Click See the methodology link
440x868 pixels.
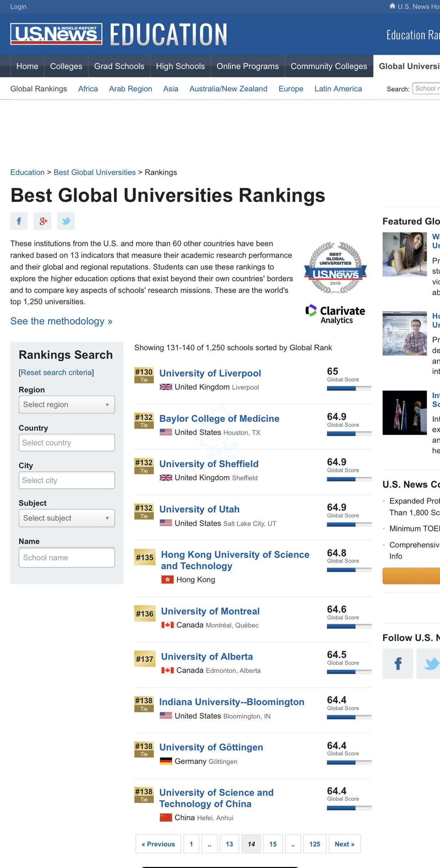61,321
